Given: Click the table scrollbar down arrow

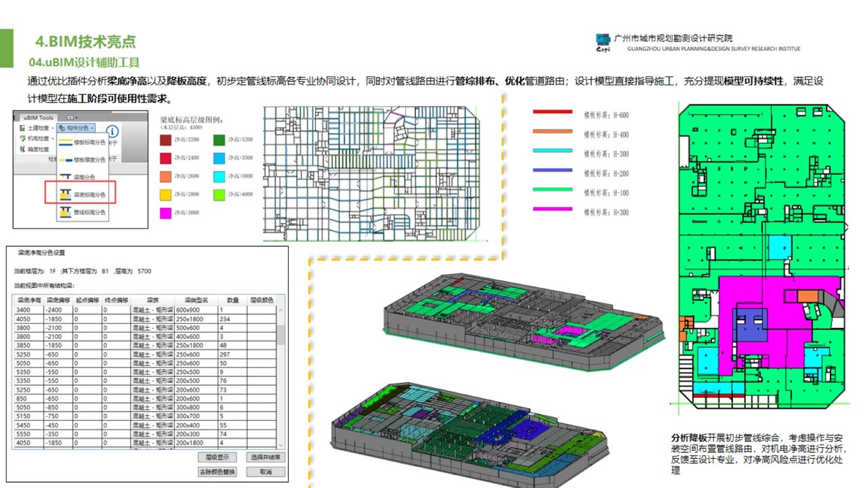Looking at the screenshot, I should coord(281,445).
